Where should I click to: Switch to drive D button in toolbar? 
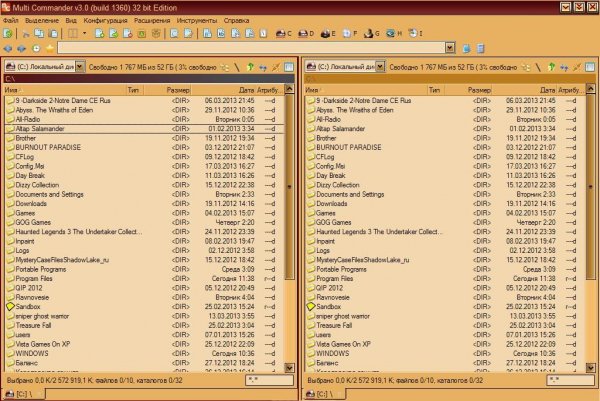(306, 34)
